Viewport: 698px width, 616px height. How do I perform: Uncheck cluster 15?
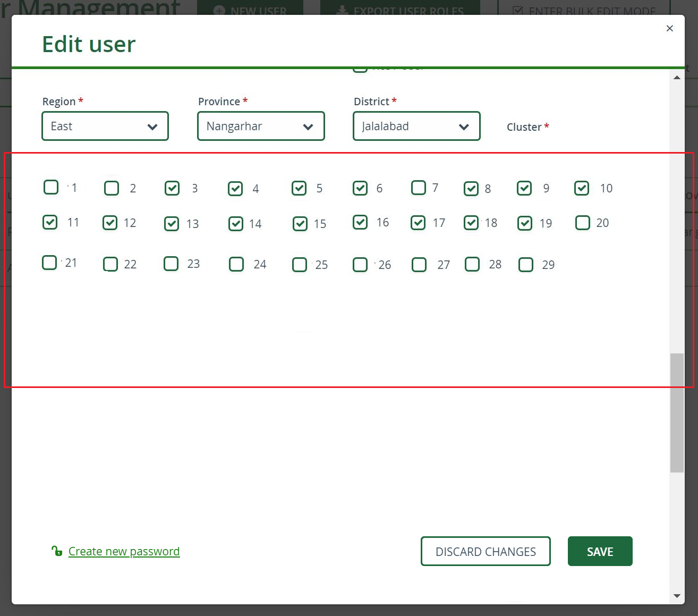coord(300,224)
